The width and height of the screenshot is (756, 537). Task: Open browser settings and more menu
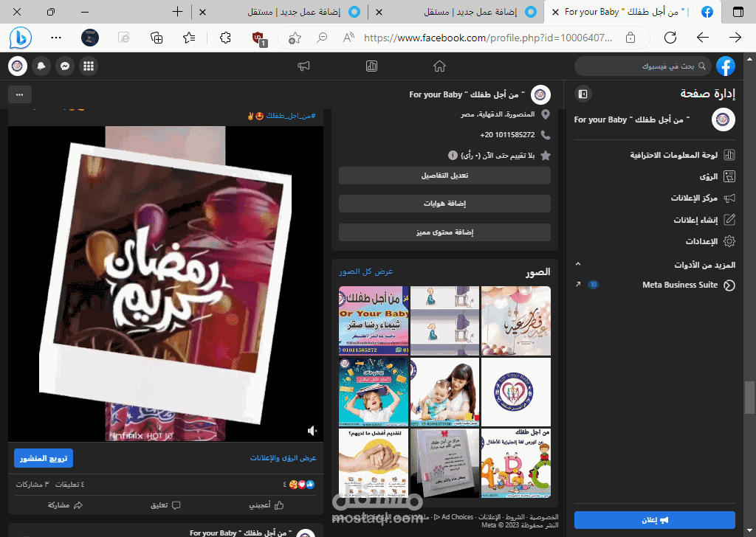tap(56, 38)
